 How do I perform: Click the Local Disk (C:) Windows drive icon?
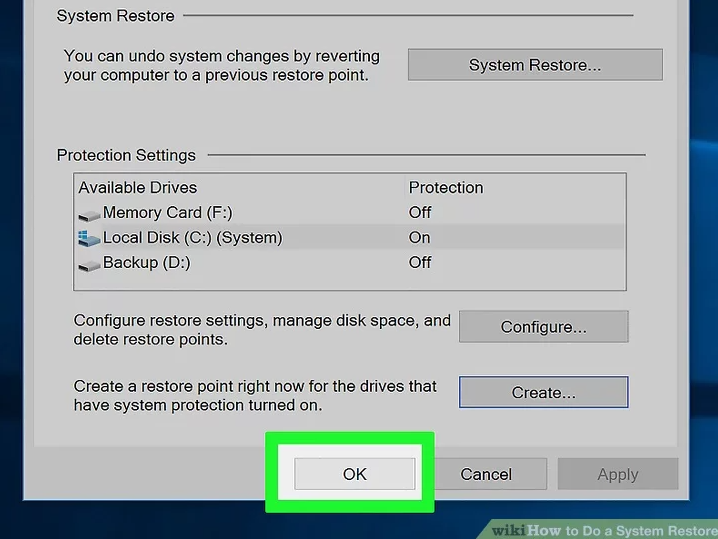click(89, 238)
